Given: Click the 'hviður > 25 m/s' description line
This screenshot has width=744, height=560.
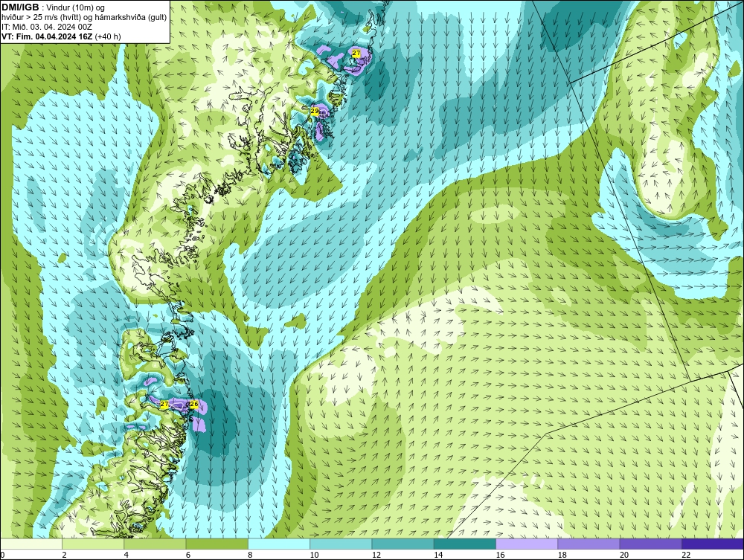Looking at the screenshot, I should [x=83, y=17].
